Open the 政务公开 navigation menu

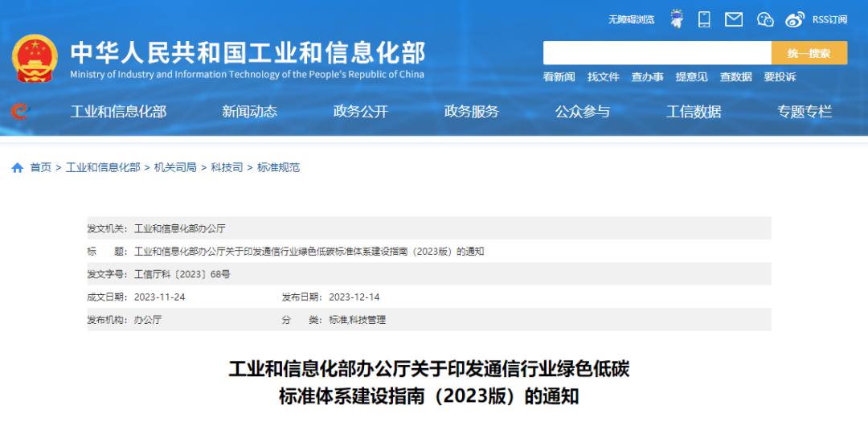360,112
